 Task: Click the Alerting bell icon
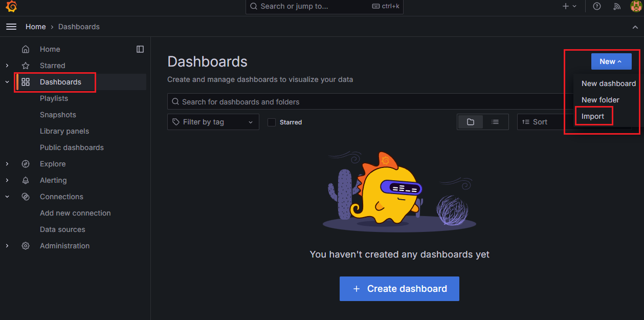(26, 180)
